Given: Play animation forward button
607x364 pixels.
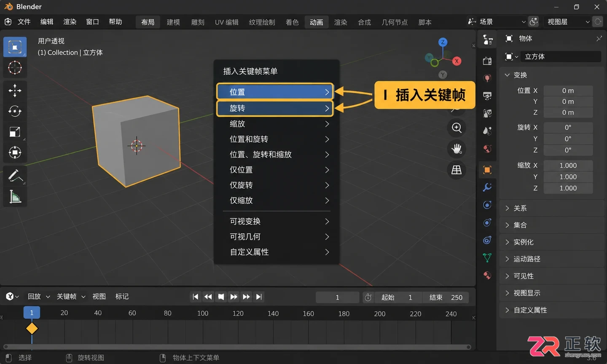Looking at the screenshot, I should click(234, 297).
